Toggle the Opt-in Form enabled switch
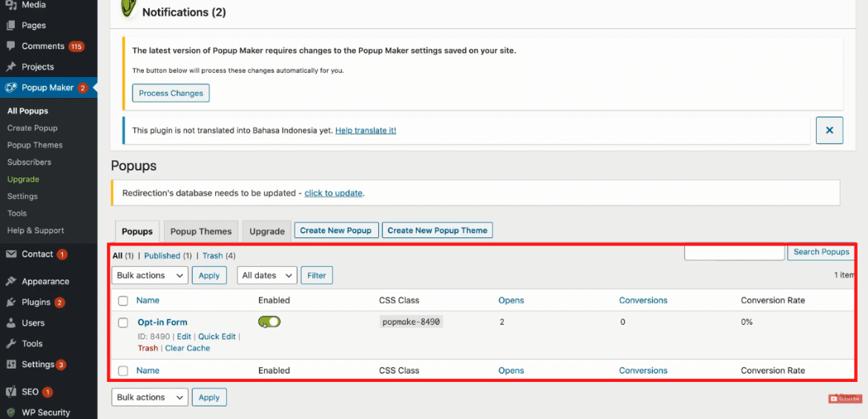 pyautogui.click(x=269, y=322)
